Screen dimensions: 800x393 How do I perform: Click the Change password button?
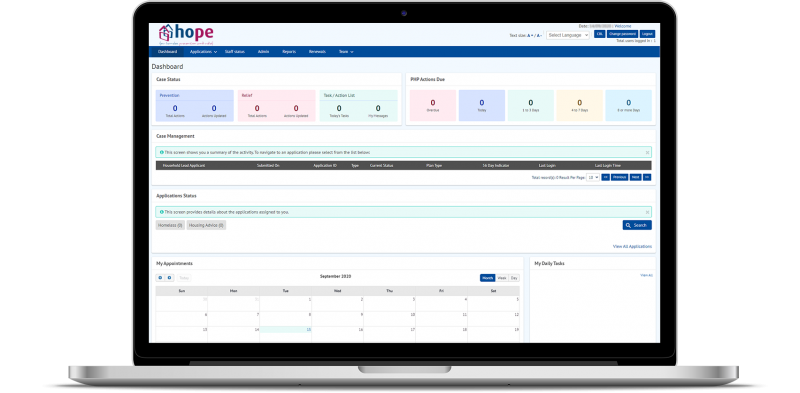click(622, 34)
